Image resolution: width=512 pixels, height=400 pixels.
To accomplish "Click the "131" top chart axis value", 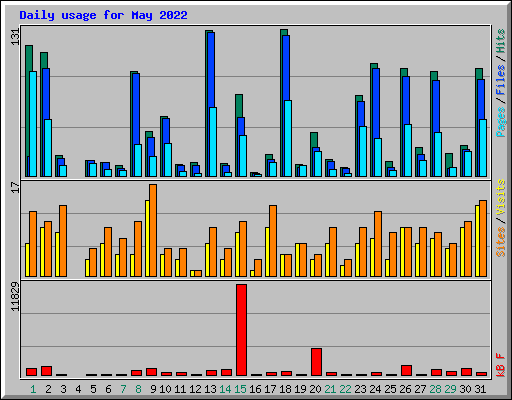I will tap(15, 37).
